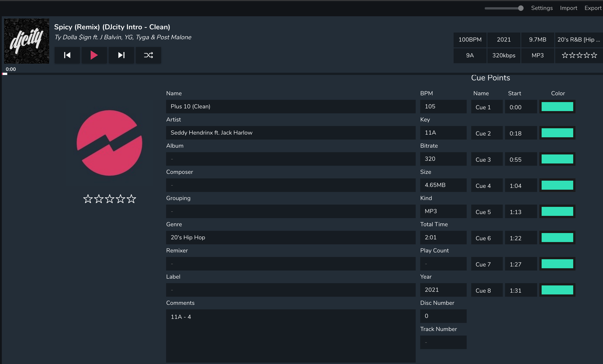Click the previous track button
This screenshot has height=364, width=603.
point(67,55)
